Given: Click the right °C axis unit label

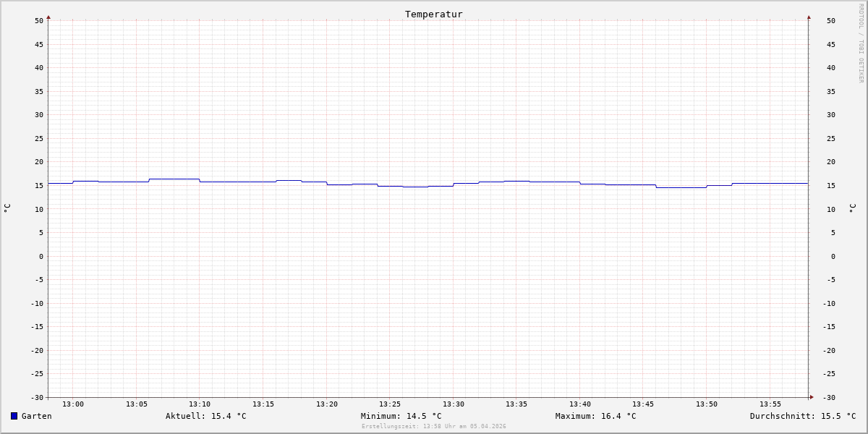Looking at the screenshot, I should tap(852, 208).
